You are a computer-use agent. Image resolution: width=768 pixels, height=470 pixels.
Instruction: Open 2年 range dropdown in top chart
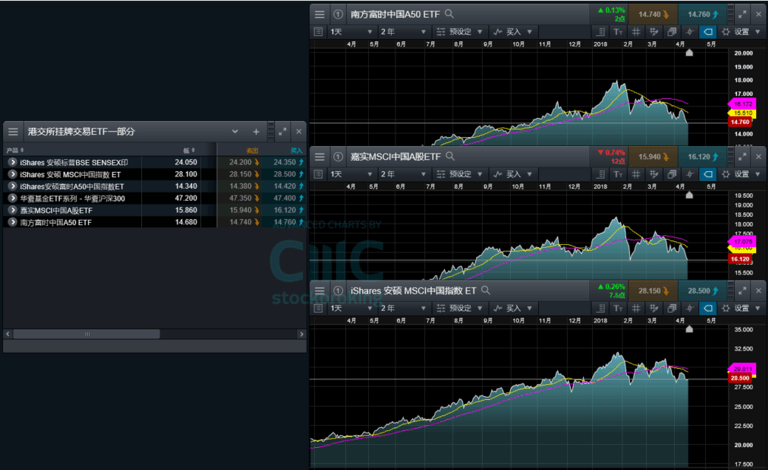403,32
